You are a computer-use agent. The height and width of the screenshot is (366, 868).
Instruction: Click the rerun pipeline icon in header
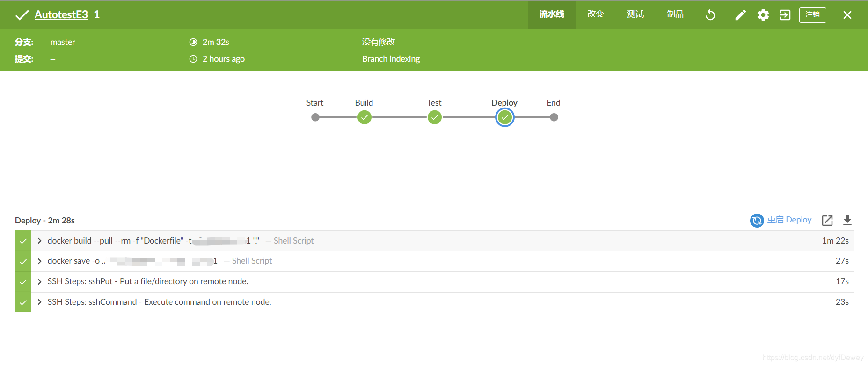pyautogui.click(x=710, y=15)
